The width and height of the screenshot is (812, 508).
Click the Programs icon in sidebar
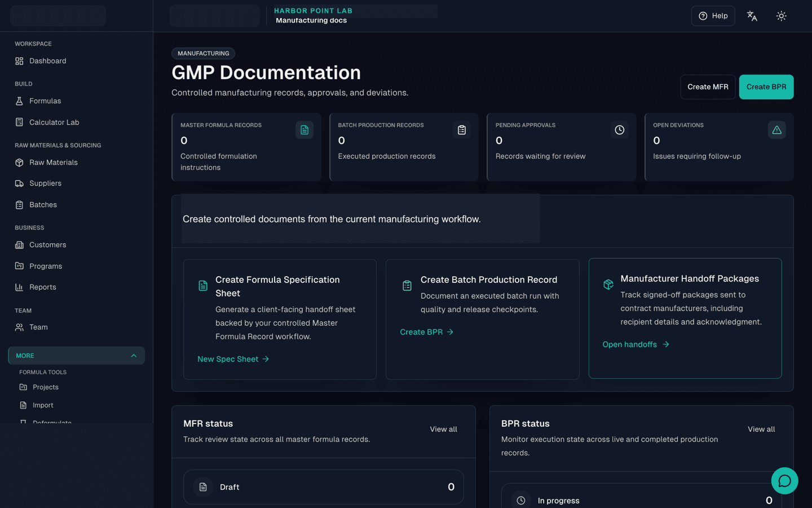point(19,266)
